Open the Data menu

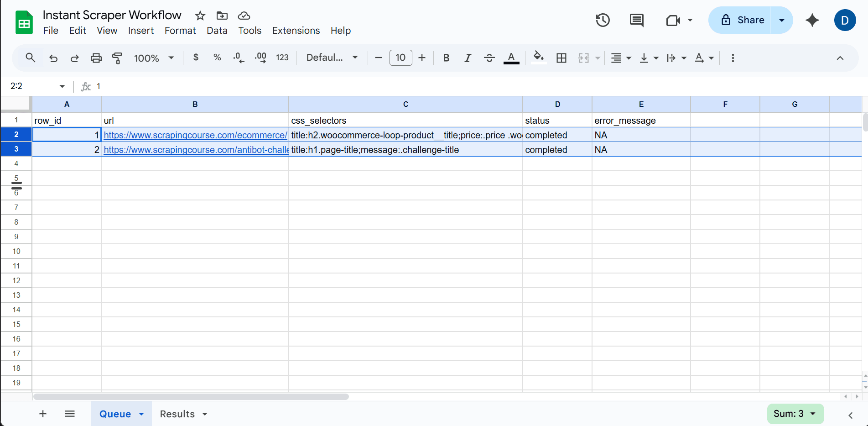coord(217,31)
